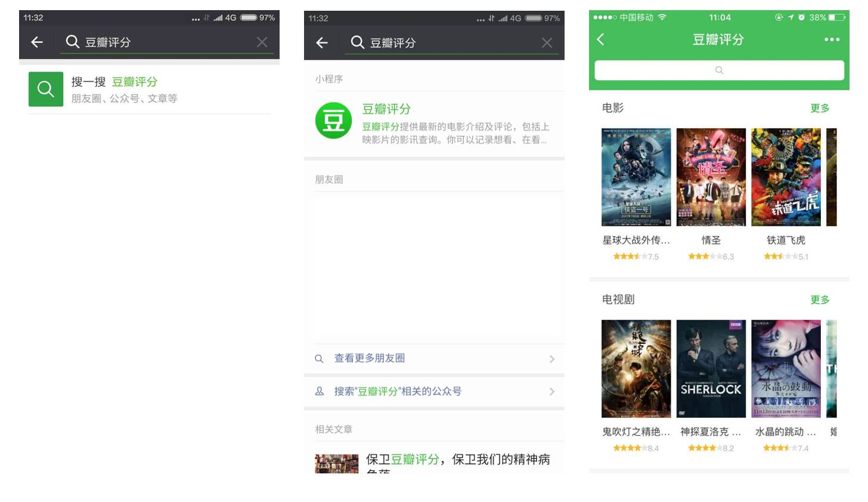
Task: Open three-dot menu in 豆瓣评分 header
Action: (x=832, y=39)
